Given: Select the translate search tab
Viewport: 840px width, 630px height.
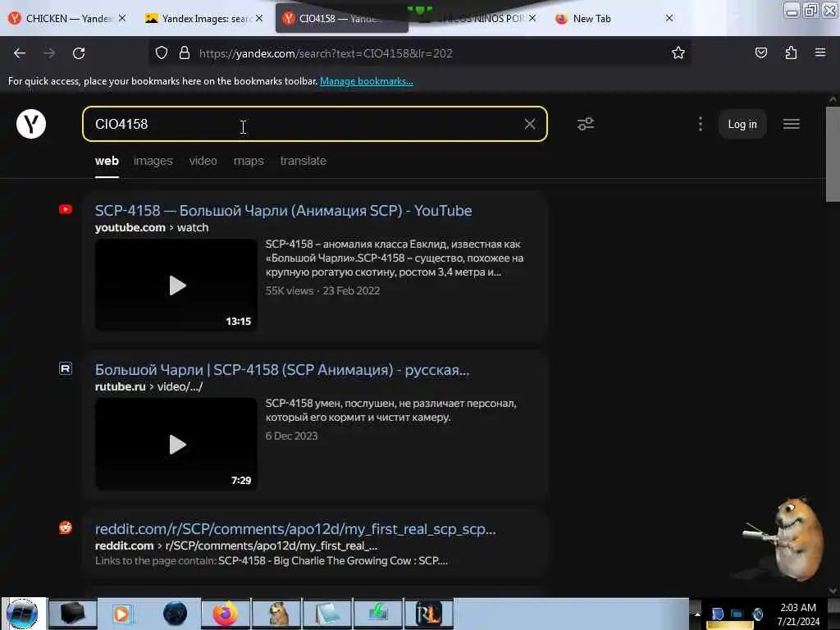Looking at the screenshot, I should [x=304, y=161].
